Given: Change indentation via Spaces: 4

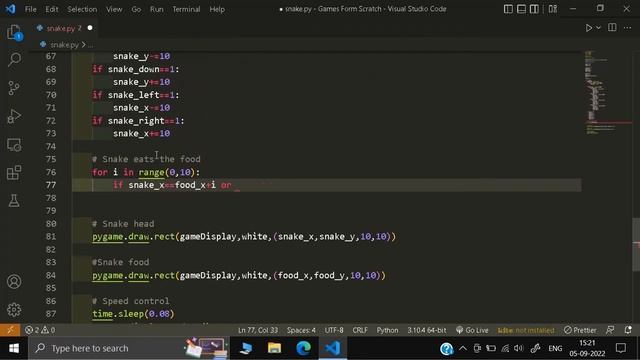Looking at the screenshot, I should [x=301, y=330].
